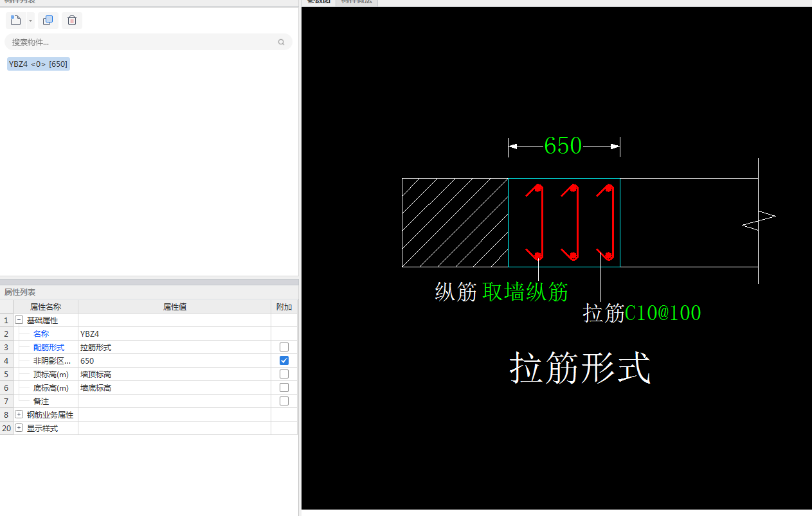The height and width of the screenshot is (516, 812).
Task: Tick the 附加 checkbox for 配筋形式
Action: tap(284, 347)
